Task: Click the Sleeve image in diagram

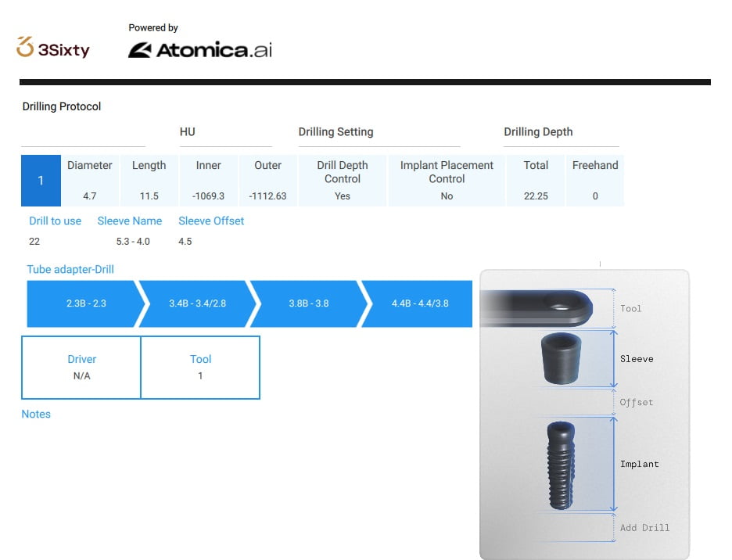Action: [561, 358]
